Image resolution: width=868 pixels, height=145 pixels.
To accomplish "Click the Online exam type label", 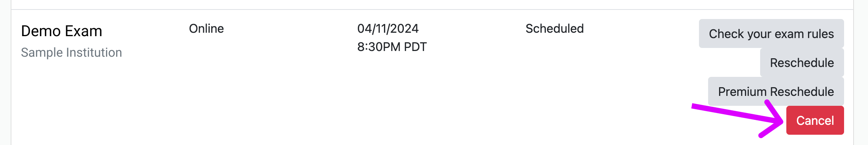I will click(x=206, y=29).
